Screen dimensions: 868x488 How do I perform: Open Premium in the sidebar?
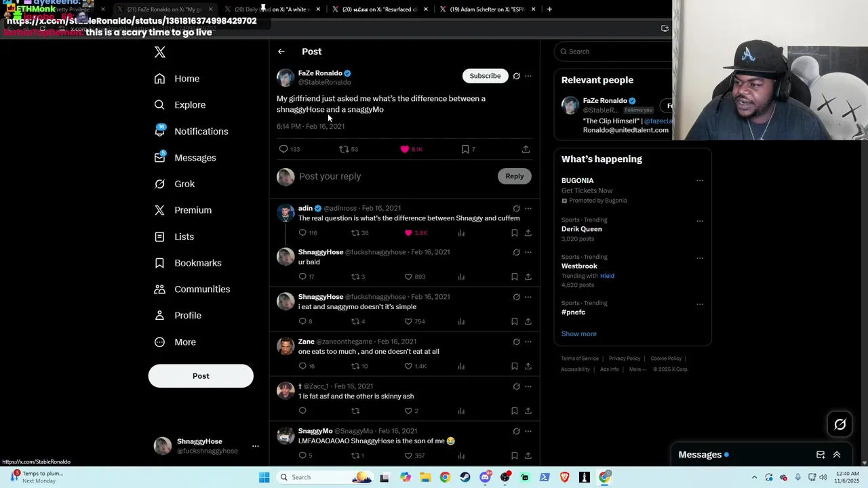183,210
